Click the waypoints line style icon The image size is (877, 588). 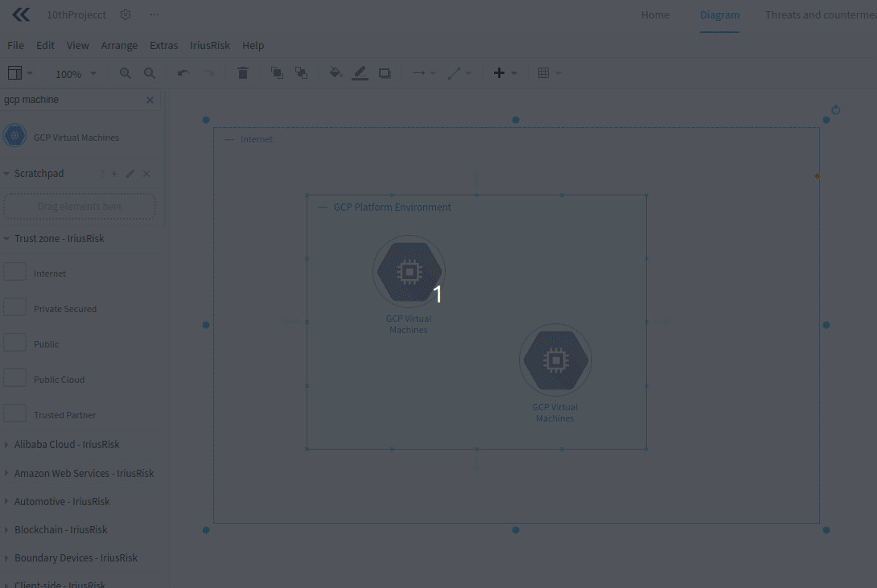(x=454, y=73)
